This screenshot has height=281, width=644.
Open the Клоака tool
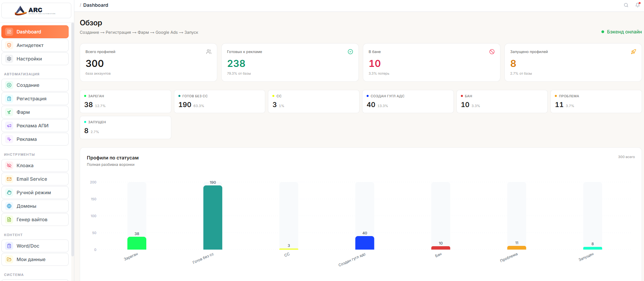coord(35,165)
